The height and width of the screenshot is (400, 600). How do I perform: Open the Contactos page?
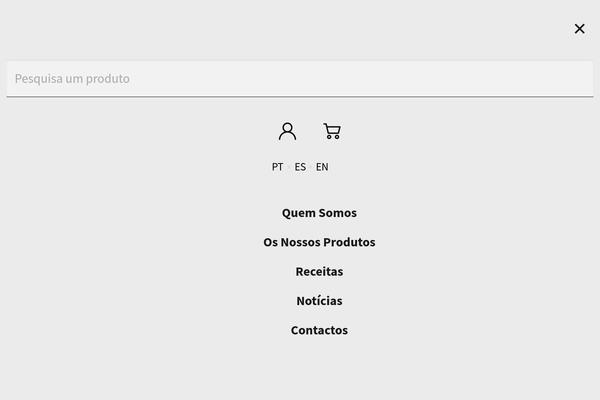319,330
